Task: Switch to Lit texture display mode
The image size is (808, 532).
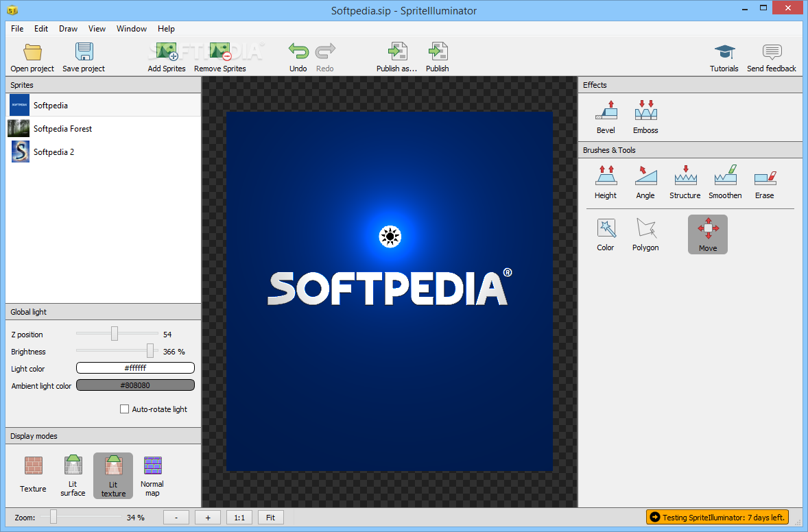Action: point(113,475)
